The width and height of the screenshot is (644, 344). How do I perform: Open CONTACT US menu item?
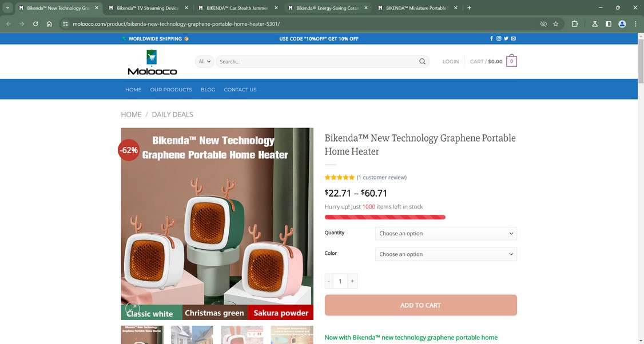pyautogui.click(x=240, y=90)
